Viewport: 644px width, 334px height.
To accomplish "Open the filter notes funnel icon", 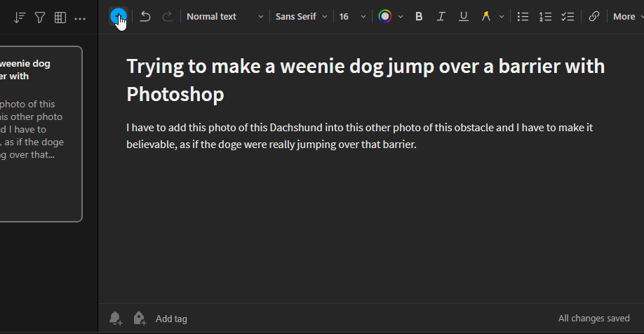I will [40, 18].
